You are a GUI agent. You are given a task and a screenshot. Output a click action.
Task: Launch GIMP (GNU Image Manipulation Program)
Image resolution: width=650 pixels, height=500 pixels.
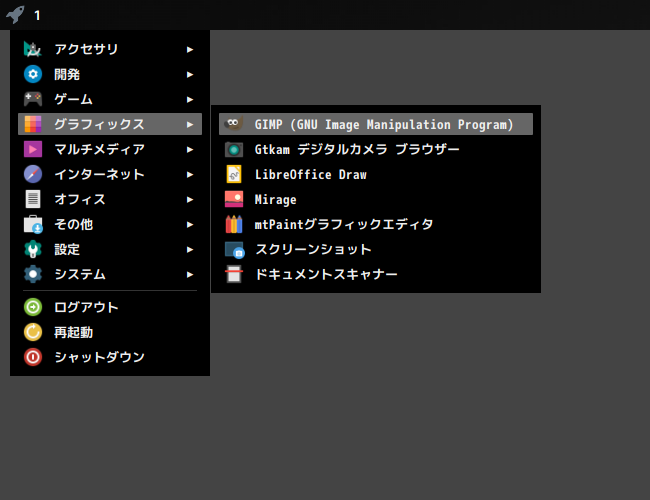coord(376,124)
